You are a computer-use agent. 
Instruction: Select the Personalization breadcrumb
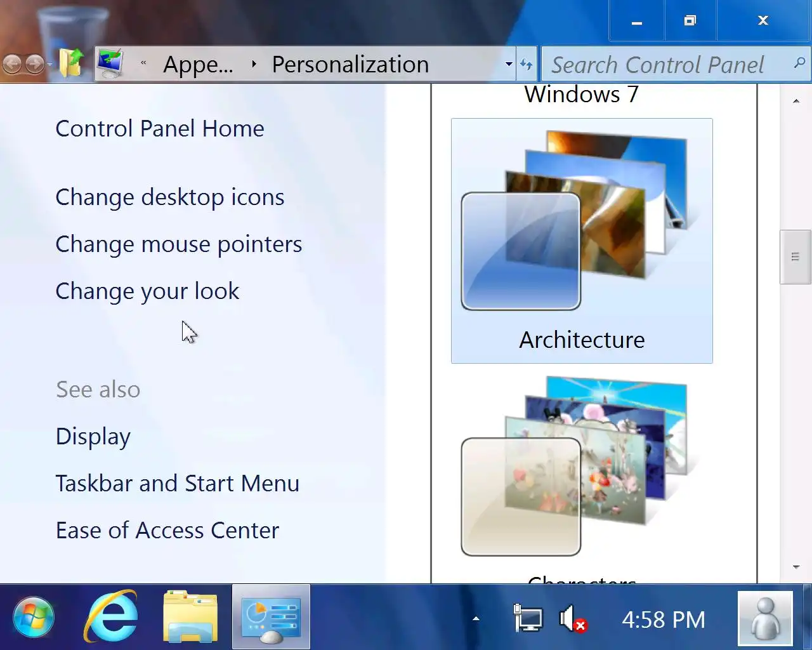(350, 64)
